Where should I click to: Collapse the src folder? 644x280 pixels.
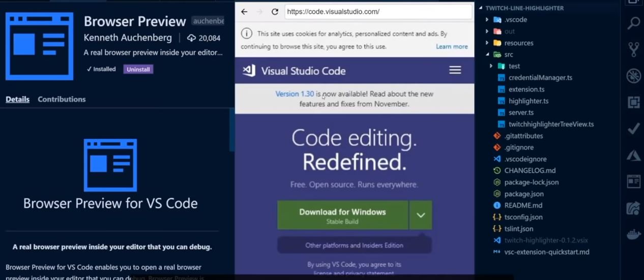(487, 54)
